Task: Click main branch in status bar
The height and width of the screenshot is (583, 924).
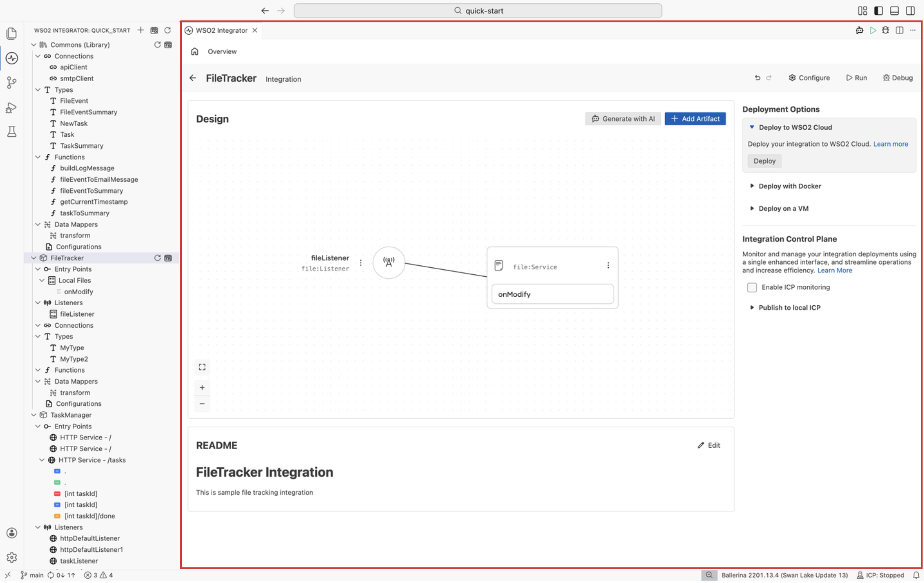Action: click(32, 575)
